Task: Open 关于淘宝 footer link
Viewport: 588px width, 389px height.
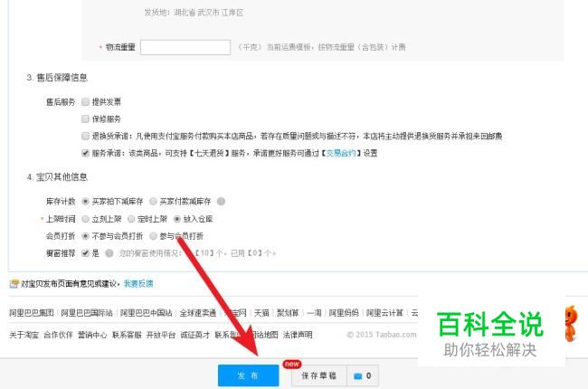Action: [x=24, y=335]
